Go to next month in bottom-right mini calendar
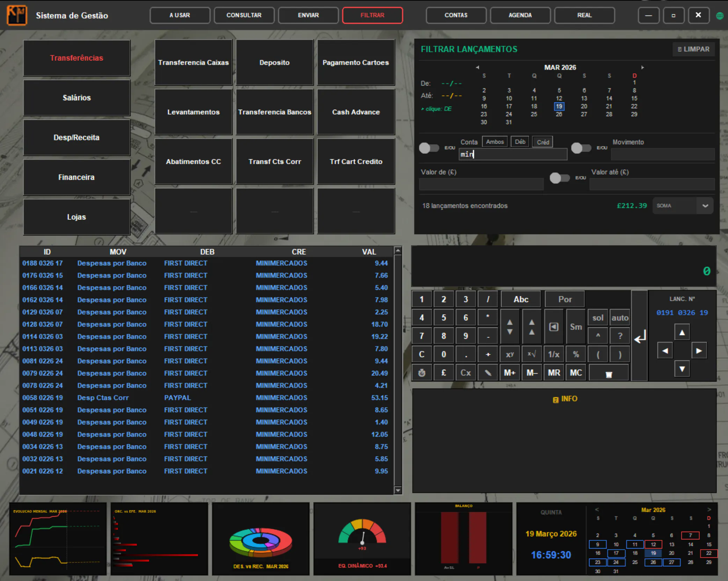This screenshot has width=728, height=581. pos(709,509)
